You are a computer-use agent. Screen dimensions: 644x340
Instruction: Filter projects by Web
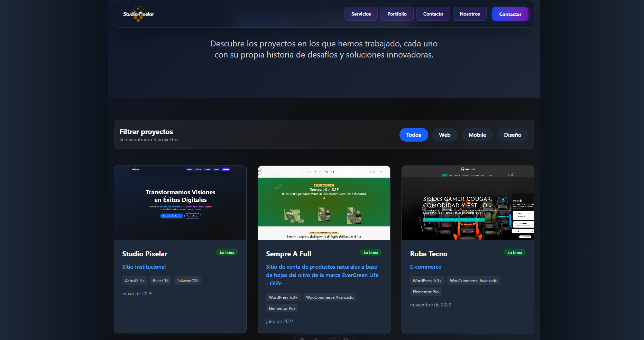[x=444, y=135]
